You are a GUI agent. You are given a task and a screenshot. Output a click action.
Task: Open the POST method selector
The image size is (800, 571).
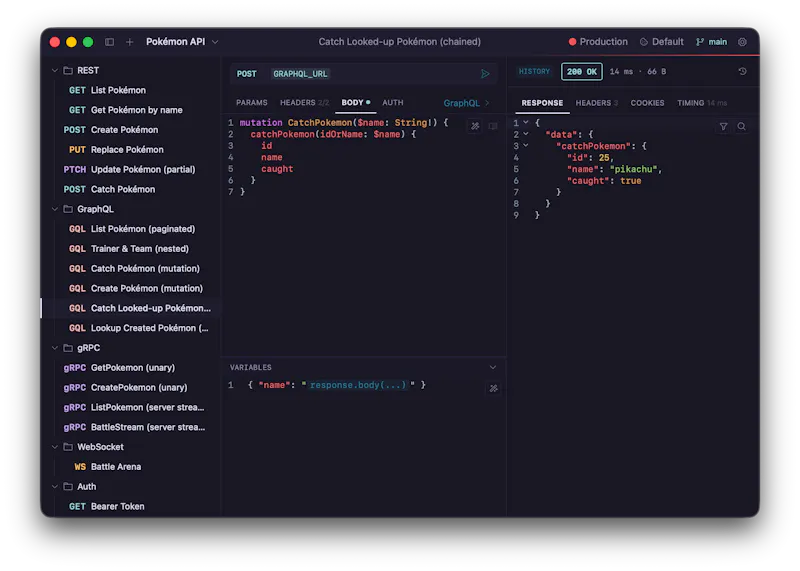point(246,74)
